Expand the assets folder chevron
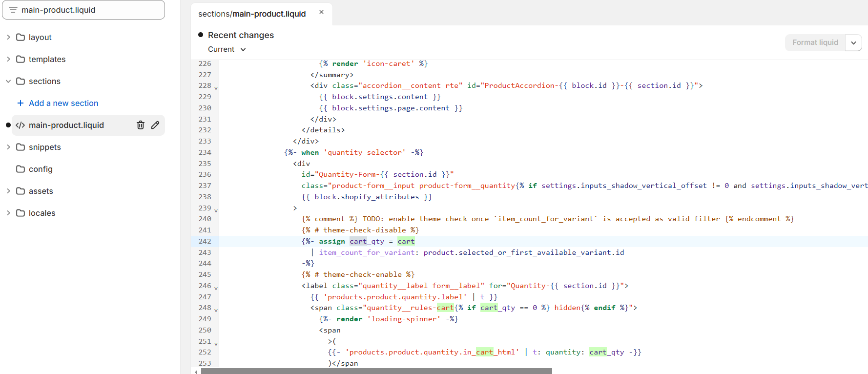868x374 pixels. [8, 191]
